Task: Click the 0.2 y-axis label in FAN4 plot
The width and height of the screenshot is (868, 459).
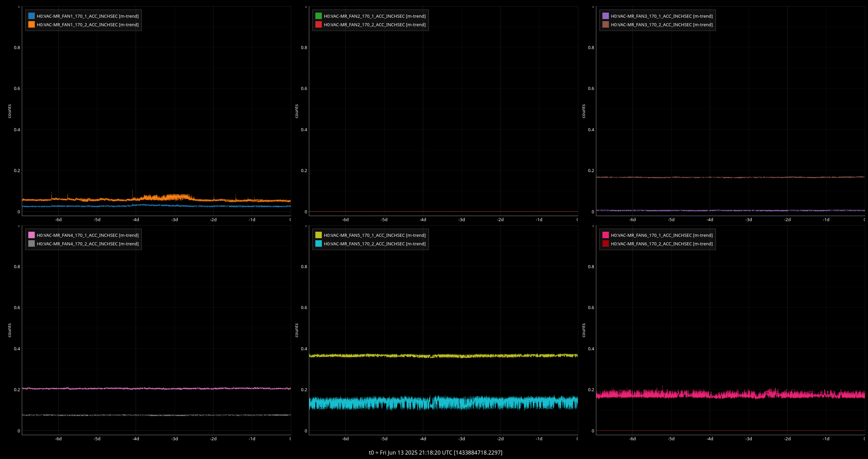Action: tap(17, 390)
